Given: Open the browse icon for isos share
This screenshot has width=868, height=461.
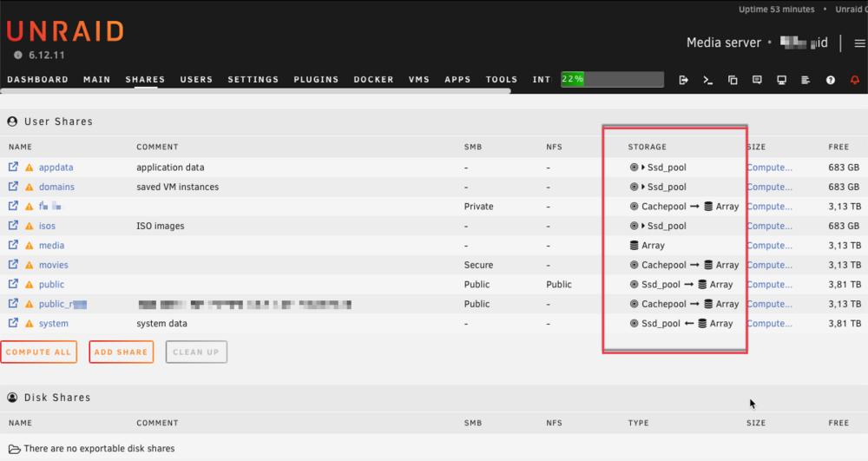Looking at the screenshot, I should click(13, 225).
